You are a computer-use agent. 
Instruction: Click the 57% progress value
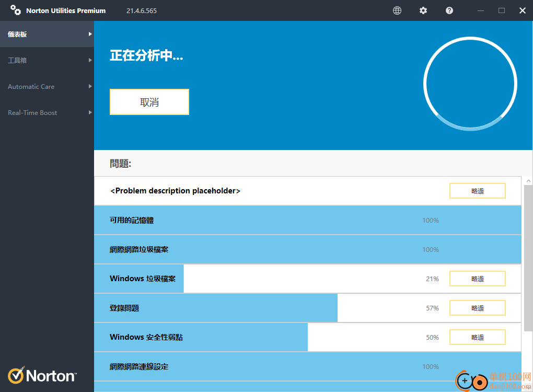pyautogui.click(x=432, y=308)
